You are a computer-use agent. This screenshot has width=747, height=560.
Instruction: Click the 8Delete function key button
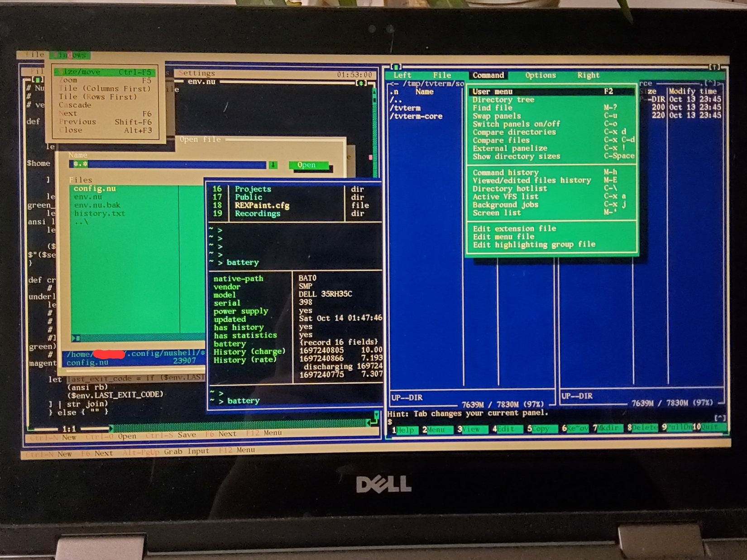643,427
